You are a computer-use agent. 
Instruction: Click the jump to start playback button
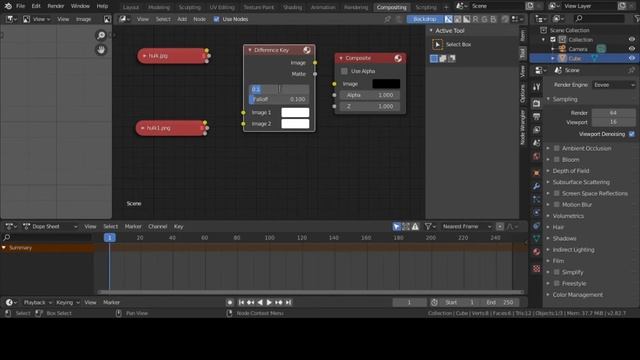click(241, 302)
